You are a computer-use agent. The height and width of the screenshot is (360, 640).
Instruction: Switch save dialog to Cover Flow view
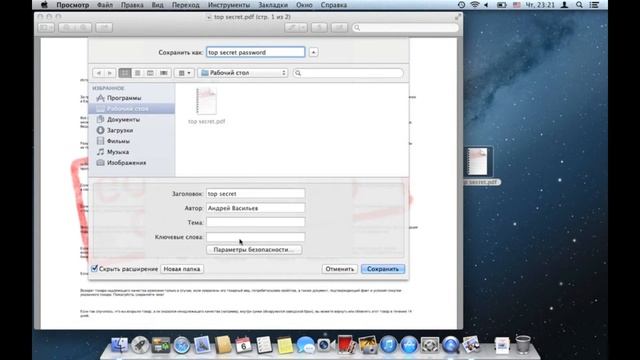[164, 73]
